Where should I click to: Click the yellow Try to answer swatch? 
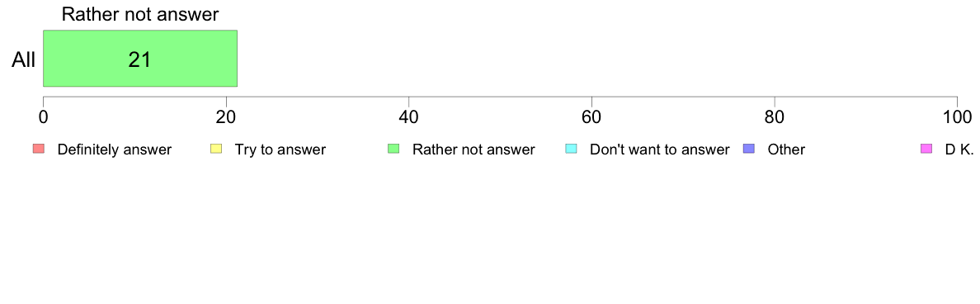tap(215, 149)
